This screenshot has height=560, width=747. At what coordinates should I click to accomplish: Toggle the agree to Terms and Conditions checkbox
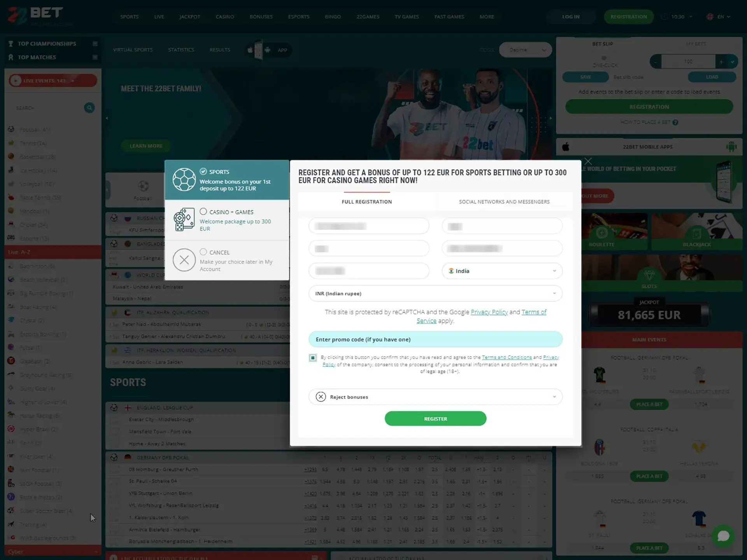coord(313,358)
